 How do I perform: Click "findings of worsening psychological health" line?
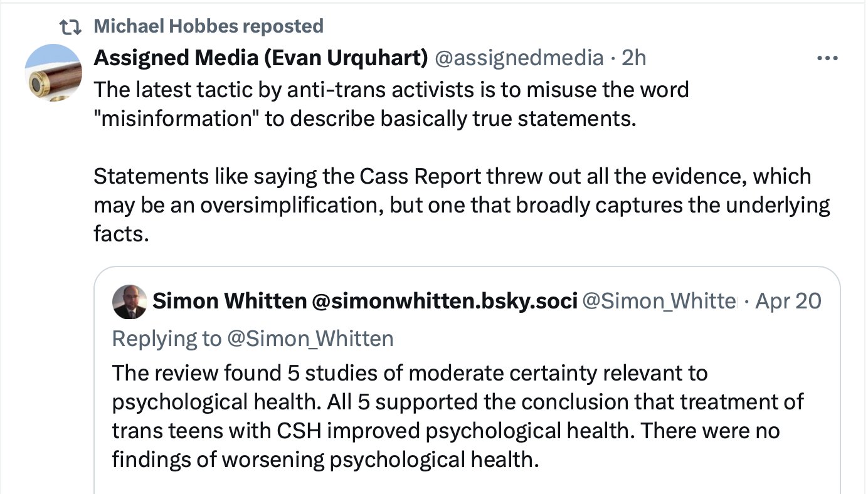325,460
